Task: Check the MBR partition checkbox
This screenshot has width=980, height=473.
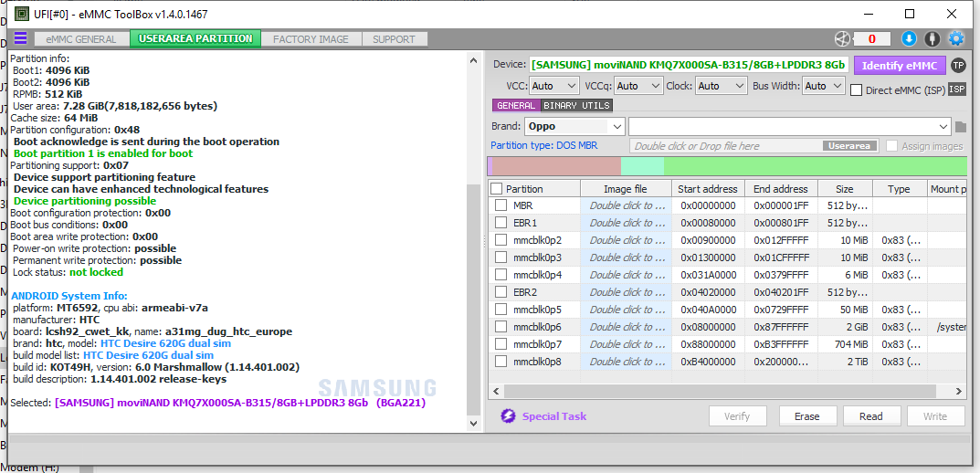Action: click(x=501, y=205)
